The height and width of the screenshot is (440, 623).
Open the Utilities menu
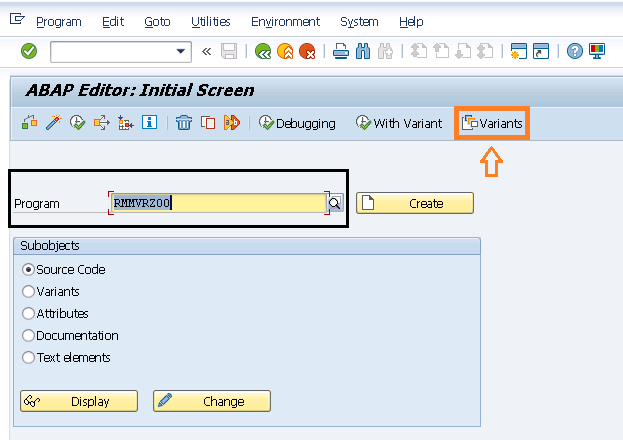(x=211, y=21)
